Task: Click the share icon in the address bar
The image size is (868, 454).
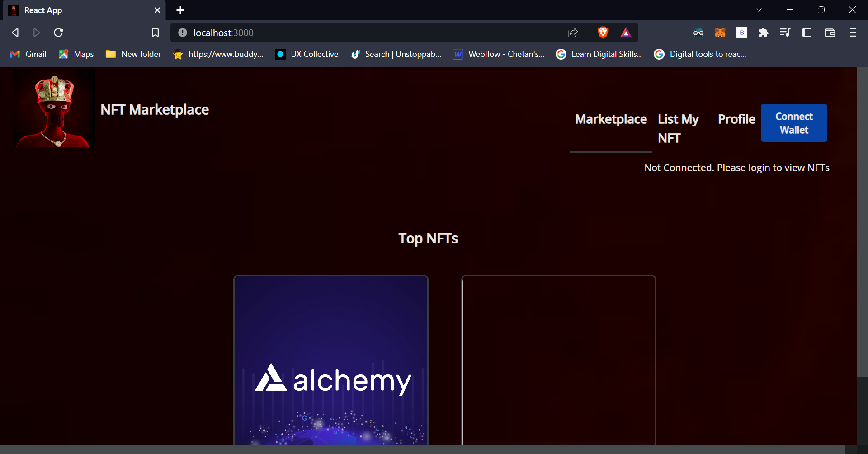Action: (x=572, y=33)
